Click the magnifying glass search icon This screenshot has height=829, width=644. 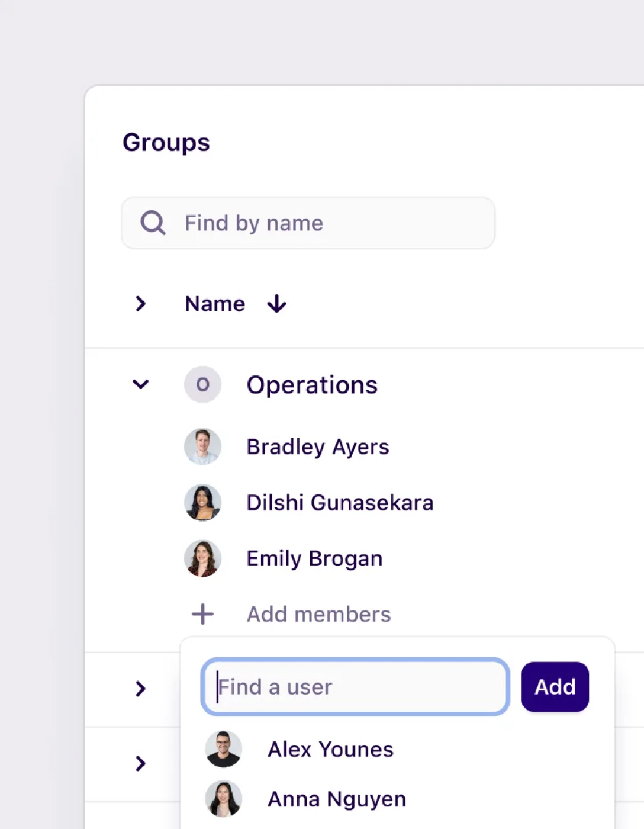tap(153, 223)
